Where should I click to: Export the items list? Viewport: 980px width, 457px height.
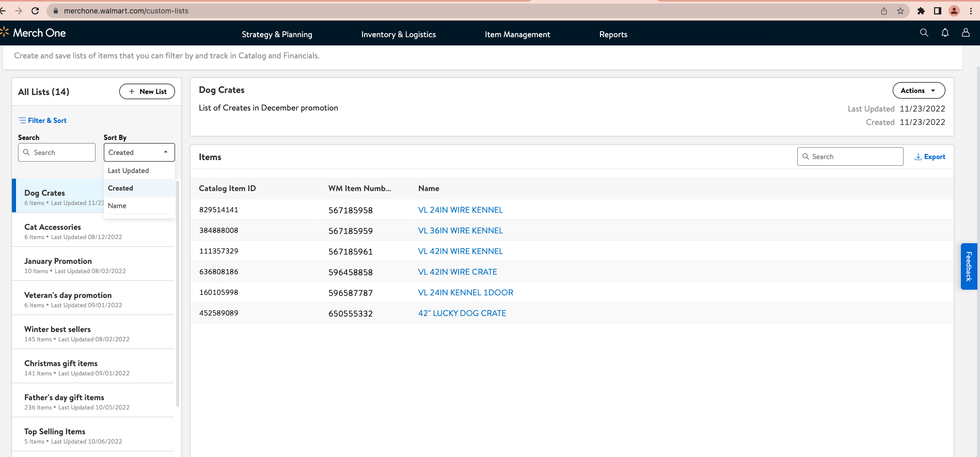(930, 156)
